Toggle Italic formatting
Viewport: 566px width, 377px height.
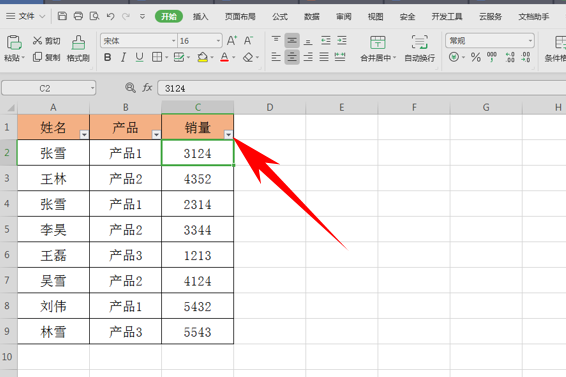pyautogui.click(x=123, y=57)
